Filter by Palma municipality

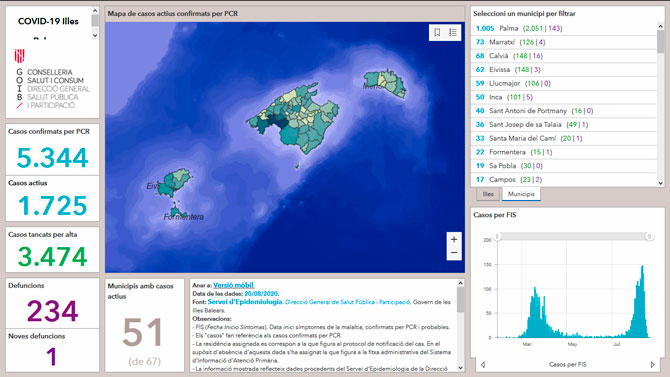pos(564,28)
